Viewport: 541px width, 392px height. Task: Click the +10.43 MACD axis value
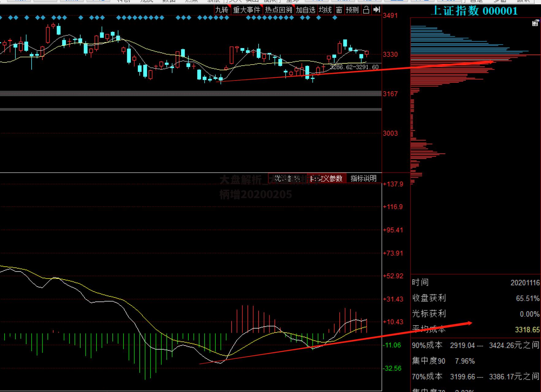[x=393, y=322]
